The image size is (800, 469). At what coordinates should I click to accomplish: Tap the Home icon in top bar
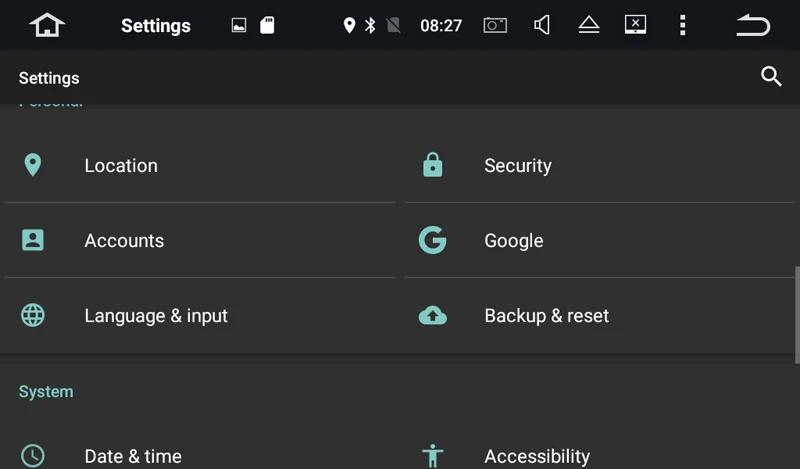coord(47,25)
